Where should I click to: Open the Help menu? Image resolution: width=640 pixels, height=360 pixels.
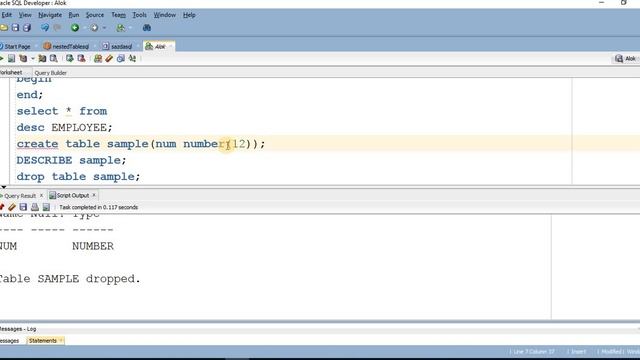click(x=189, y=15)
